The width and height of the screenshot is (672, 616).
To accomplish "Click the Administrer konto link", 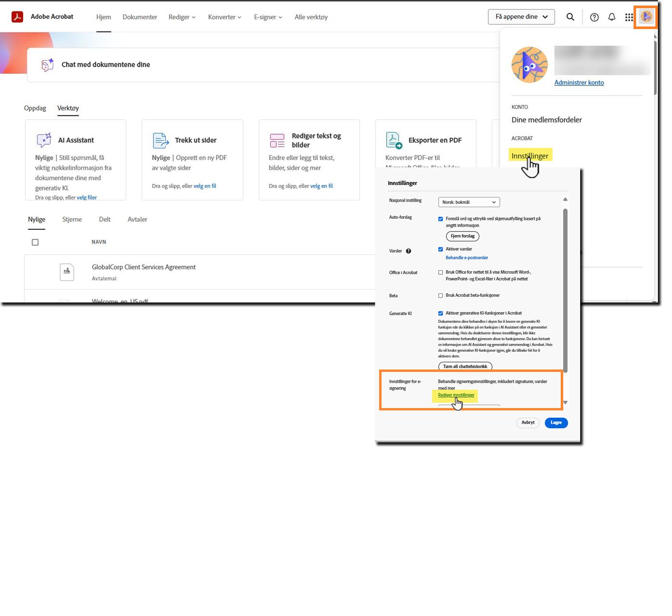I will click(579, 82).
